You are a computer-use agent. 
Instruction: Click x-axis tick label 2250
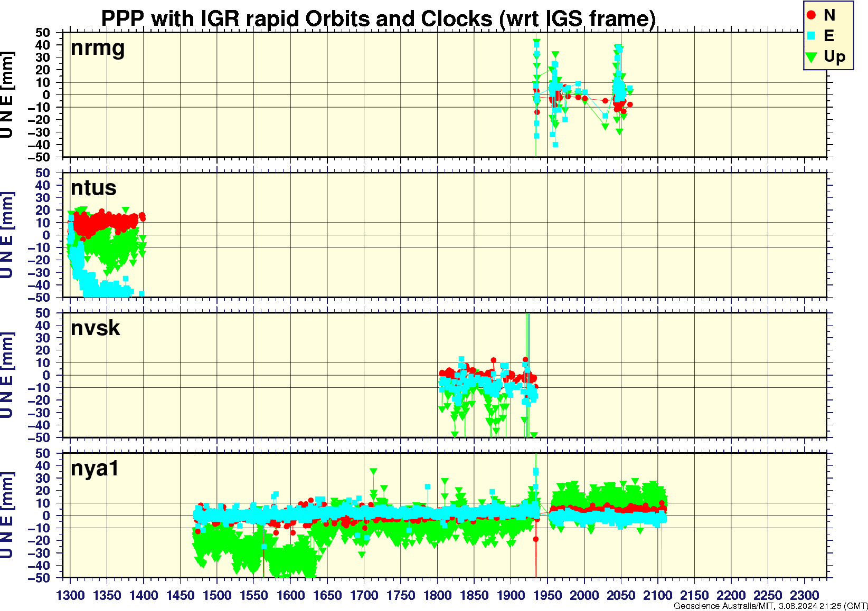pos(768,595)
